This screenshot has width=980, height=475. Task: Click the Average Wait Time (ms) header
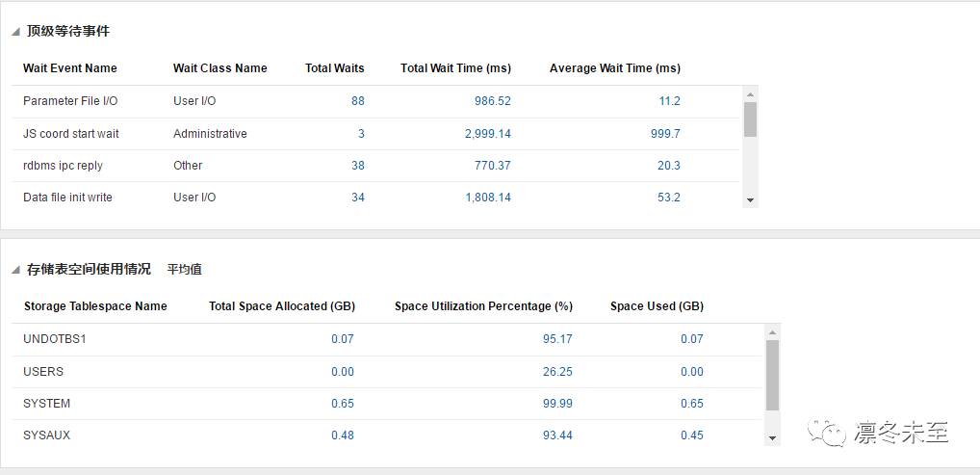614,68
